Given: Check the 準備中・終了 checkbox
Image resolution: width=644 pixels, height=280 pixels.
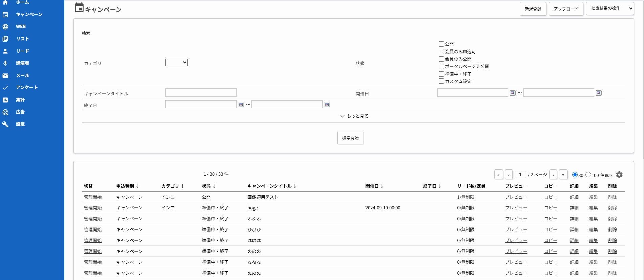Looking at the screenshot, I should [441, 74].
